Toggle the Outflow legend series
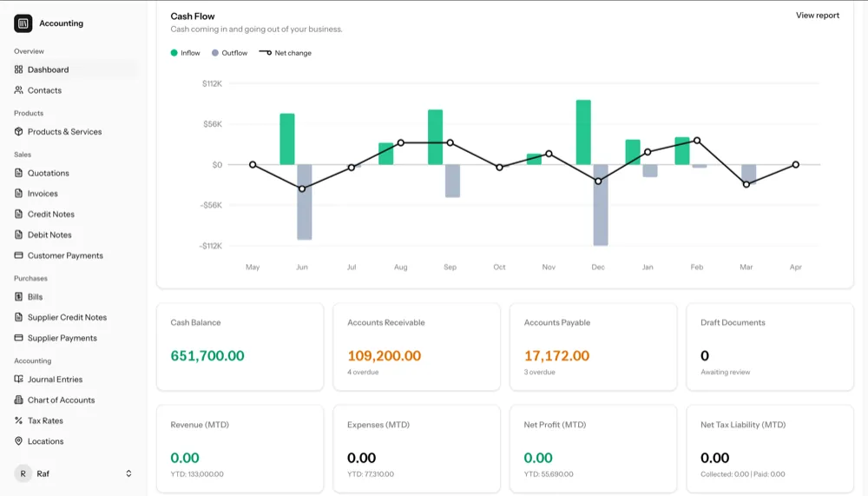This screenshot has height=496, width=868. (x=230, y=53)
